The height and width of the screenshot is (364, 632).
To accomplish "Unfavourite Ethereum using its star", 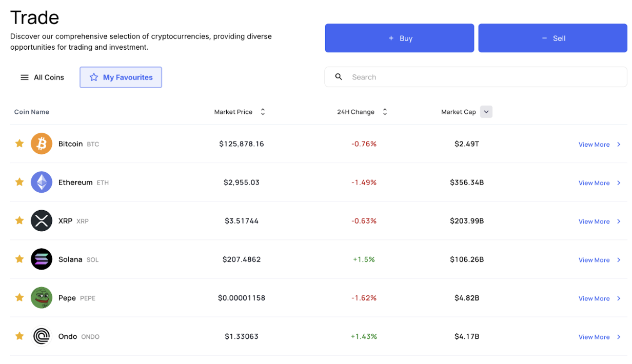I will point(19,182).
